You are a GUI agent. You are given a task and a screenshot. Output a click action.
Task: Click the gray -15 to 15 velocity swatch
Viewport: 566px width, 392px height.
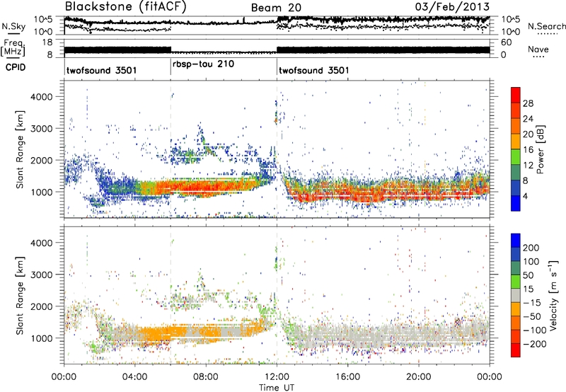point(516,295)
